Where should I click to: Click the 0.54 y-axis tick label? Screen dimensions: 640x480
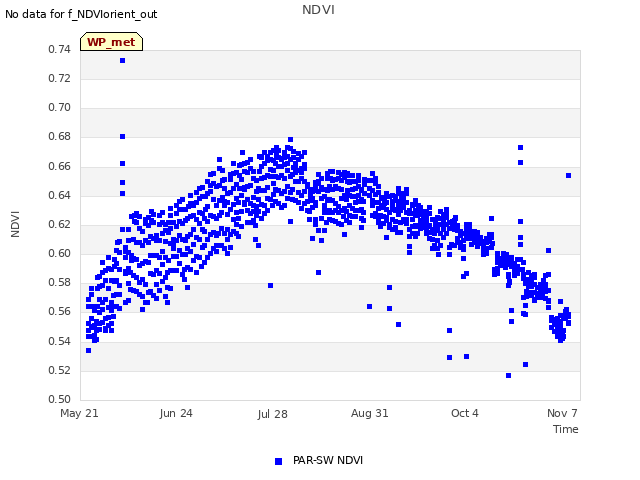click(x=60, y=341)
